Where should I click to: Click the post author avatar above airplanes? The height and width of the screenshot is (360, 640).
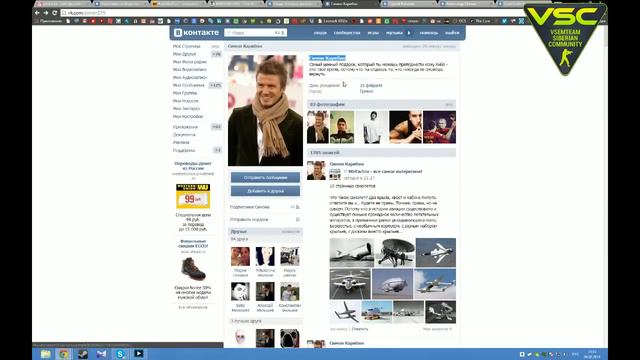click(x=316, y=171)
